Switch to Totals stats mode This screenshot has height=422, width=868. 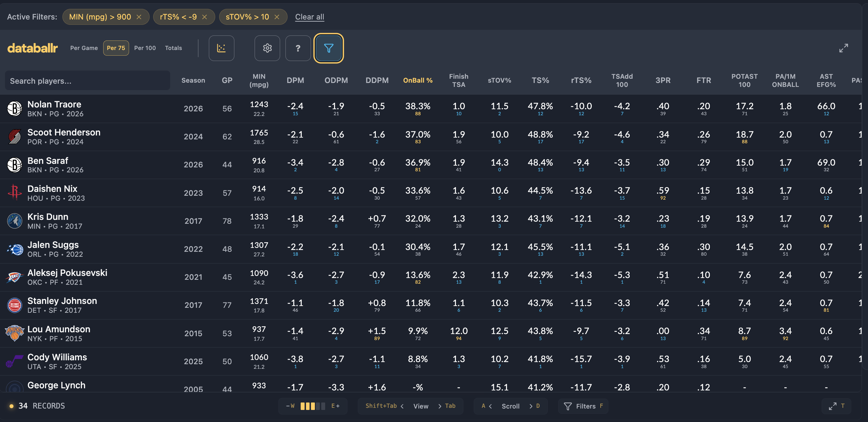tap(173, 48)
